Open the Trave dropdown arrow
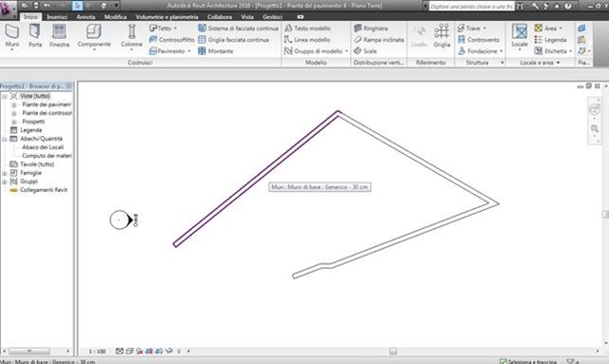Image resolution: width=609 pixels, height=364 pixels. tap(484, 29)
